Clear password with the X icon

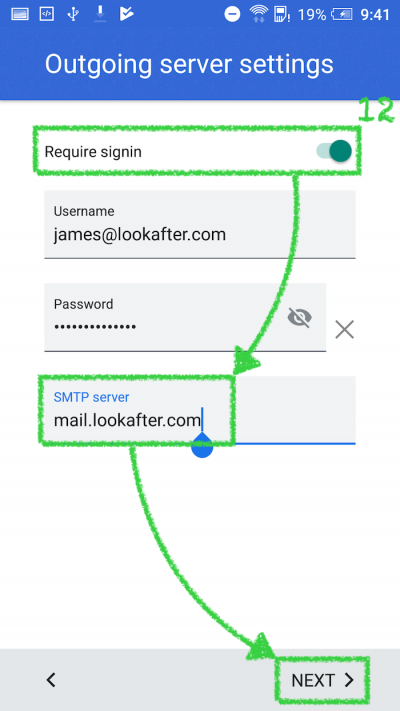(x=344, y=329)
